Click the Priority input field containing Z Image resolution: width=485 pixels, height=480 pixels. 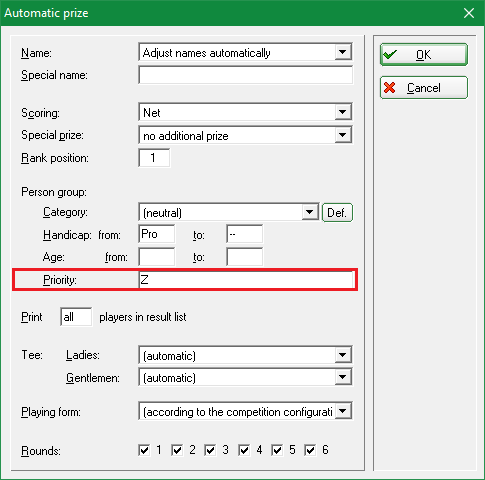(246, 280)
